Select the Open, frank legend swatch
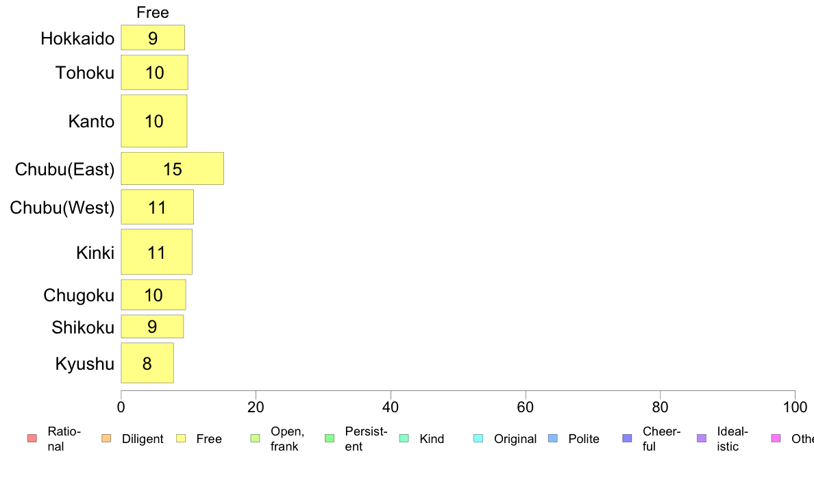 coord(255,438)
